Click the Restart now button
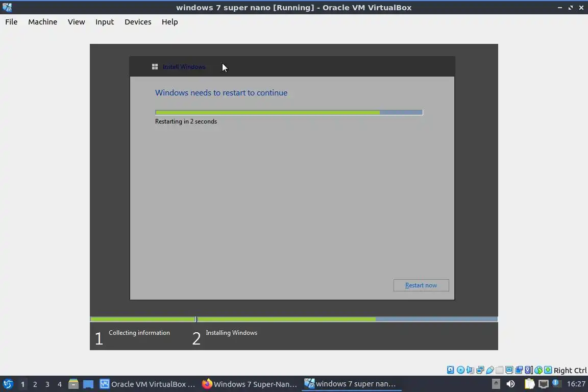This screenshot has width=588, height=392. coord(421,285)
